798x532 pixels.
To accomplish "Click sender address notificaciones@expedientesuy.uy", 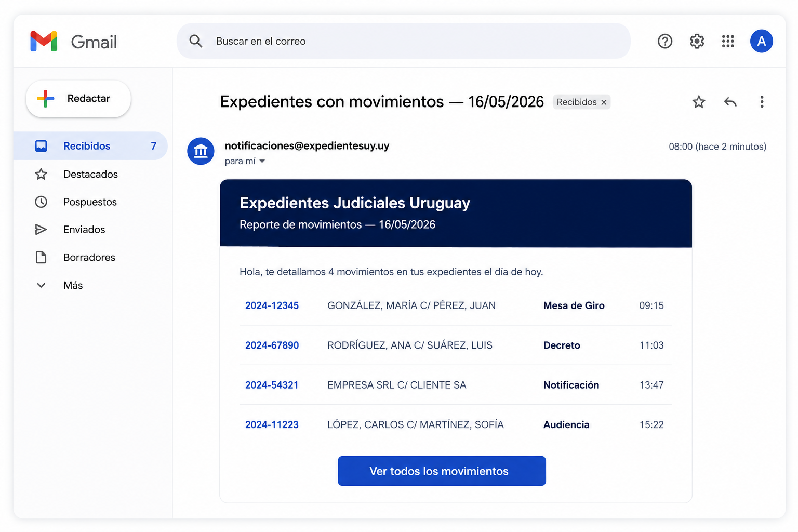I will tap(307, 146).
